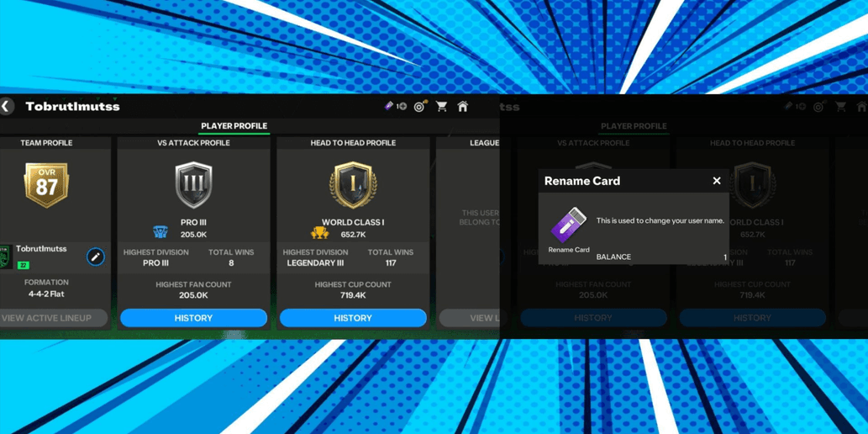Go to the home icon in the undimmed header
This screenshot has width=868, height=434.
pos(462,107)
